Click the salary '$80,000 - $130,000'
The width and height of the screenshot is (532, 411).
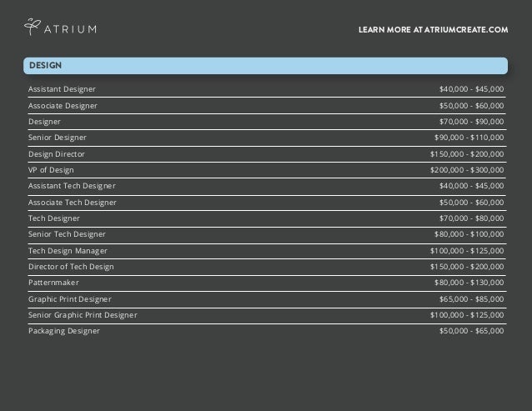click(x=469, y=283)
